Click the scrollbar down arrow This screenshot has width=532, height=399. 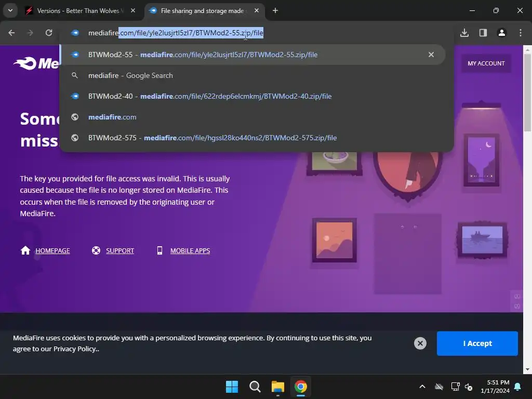527,369
